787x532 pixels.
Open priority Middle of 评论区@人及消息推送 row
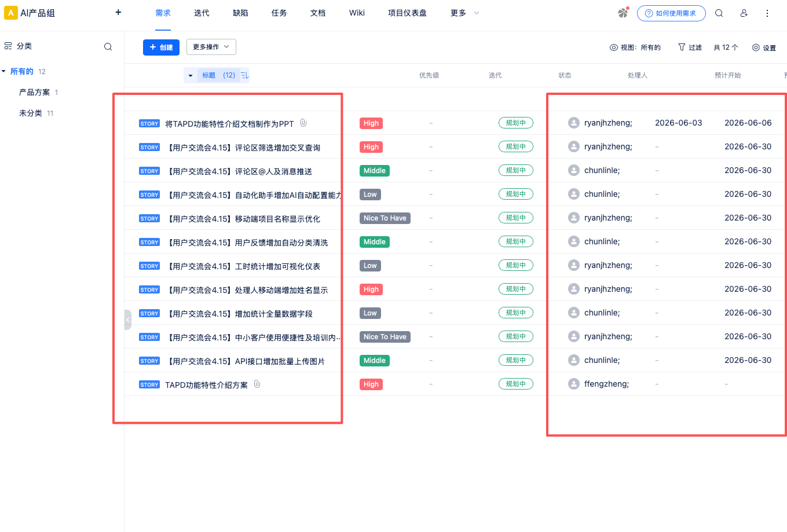coord(375,171)
